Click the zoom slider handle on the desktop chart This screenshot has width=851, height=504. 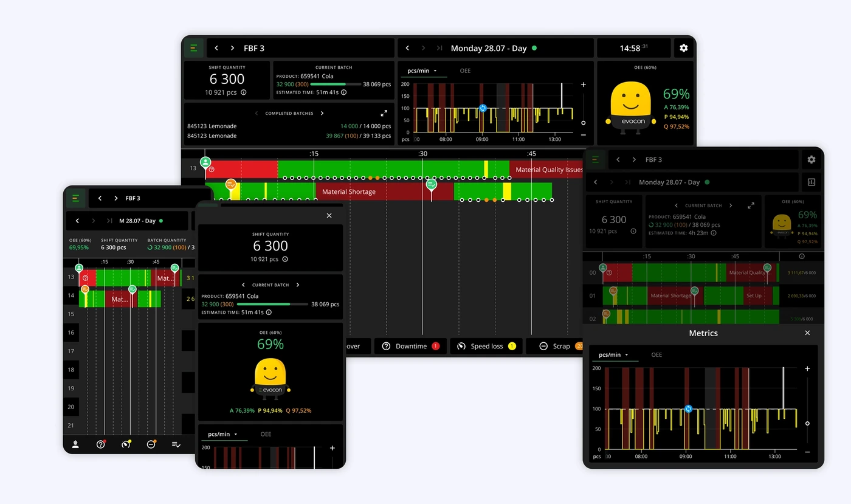coord(584,123)
